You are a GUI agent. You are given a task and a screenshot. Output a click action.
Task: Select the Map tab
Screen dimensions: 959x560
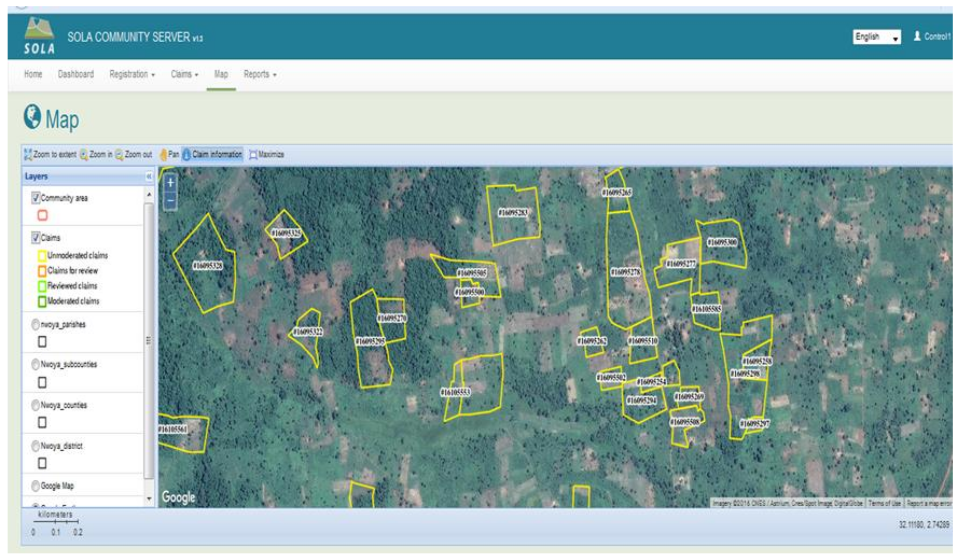coord(221,74)
